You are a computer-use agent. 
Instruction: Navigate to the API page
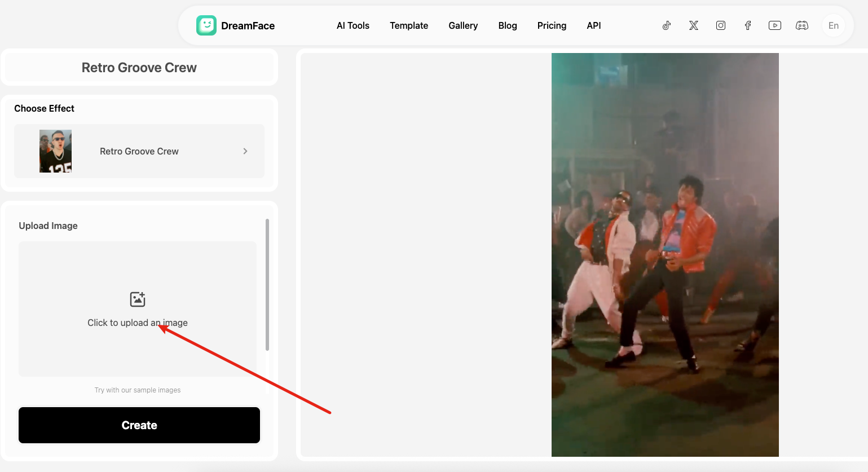(594, 25)
